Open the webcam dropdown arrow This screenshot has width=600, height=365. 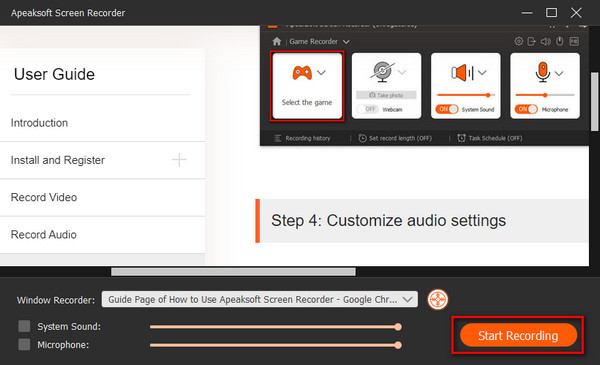pyautogui.click(x=402, y=72)
